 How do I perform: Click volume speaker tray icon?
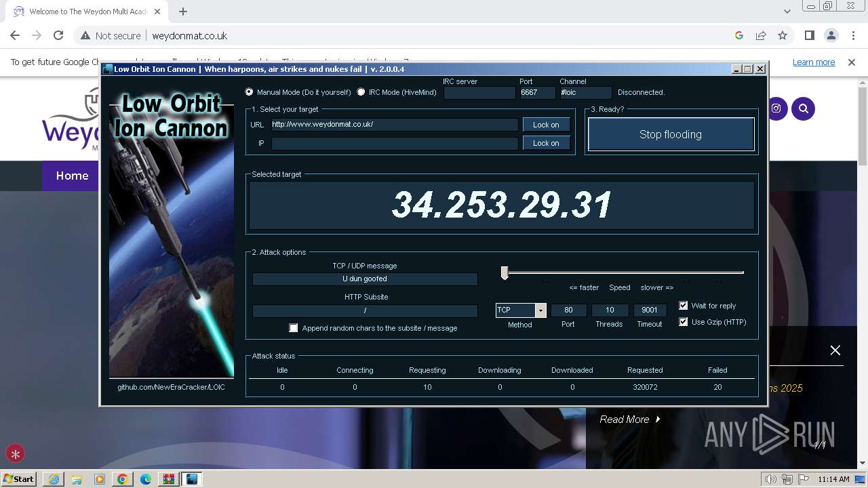coord(771,479)
